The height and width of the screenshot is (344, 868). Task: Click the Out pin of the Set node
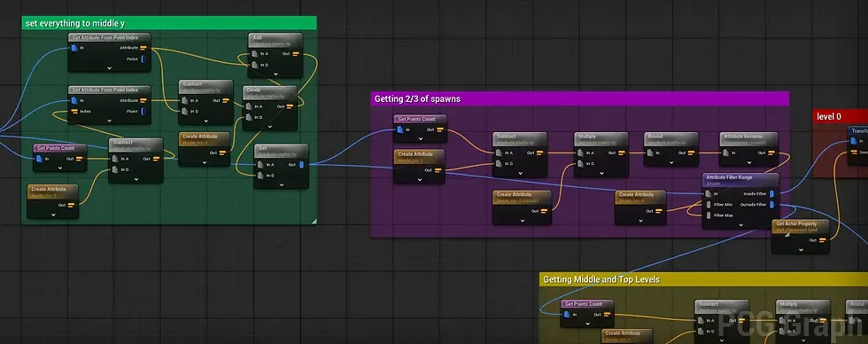pos(301,165)
